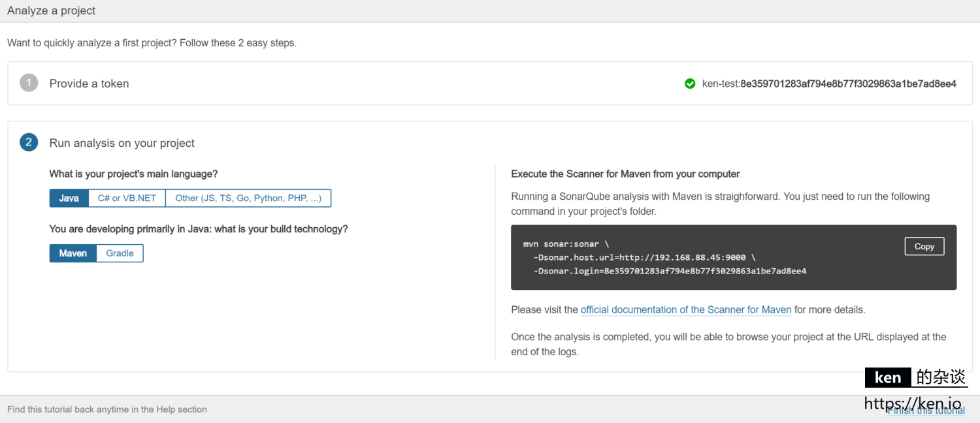Click the build technology question label
The height and width of the screenshot is (423, 980).
coord(199,229)
